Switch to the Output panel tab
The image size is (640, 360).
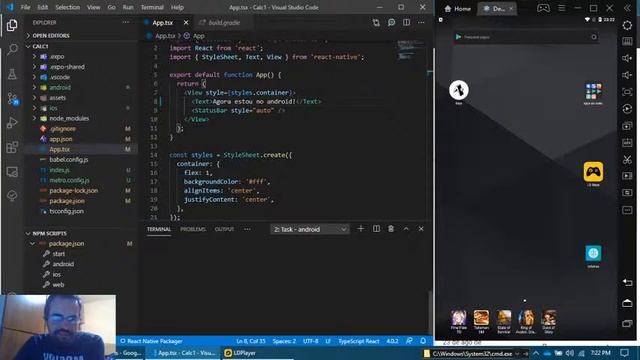pyautogui.click(x=224, y=229)
